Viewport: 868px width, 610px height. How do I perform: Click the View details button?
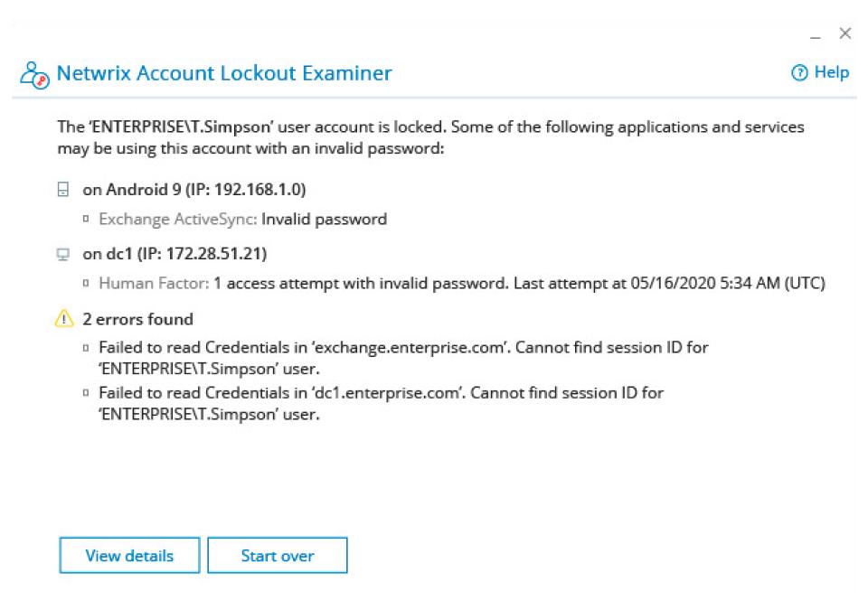tap(129, 555)
